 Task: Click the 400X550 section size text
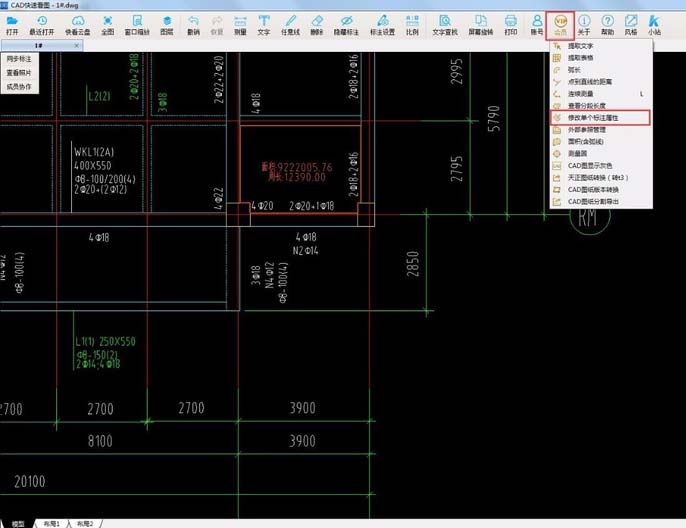click(x=93, y=166)
